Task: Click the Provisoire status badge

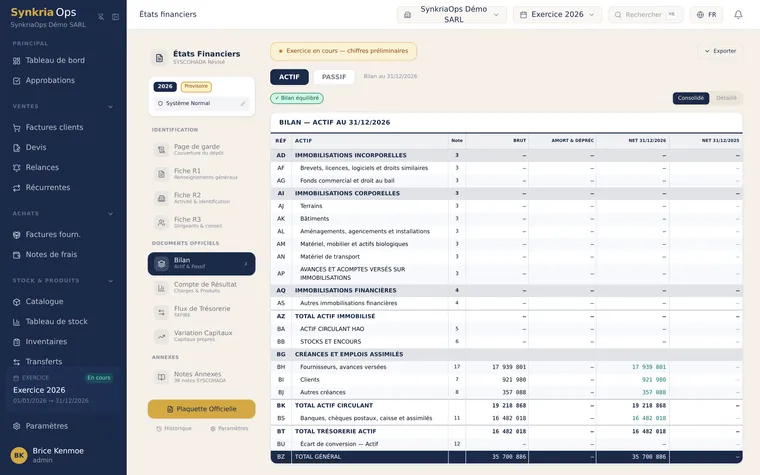Action: click(x=196, y=87)
